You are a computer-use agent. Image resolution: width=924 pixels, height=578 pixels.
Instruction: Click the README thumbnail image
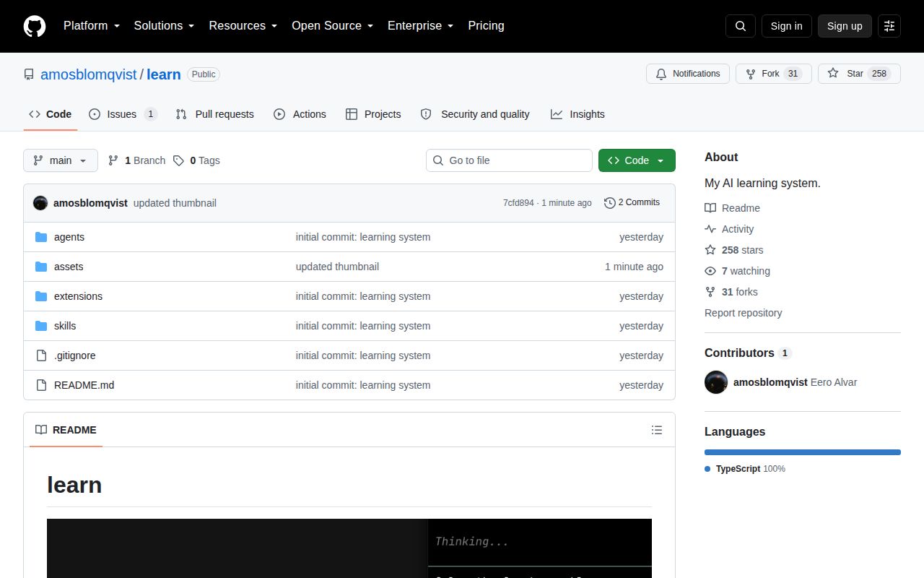point(349,548)
